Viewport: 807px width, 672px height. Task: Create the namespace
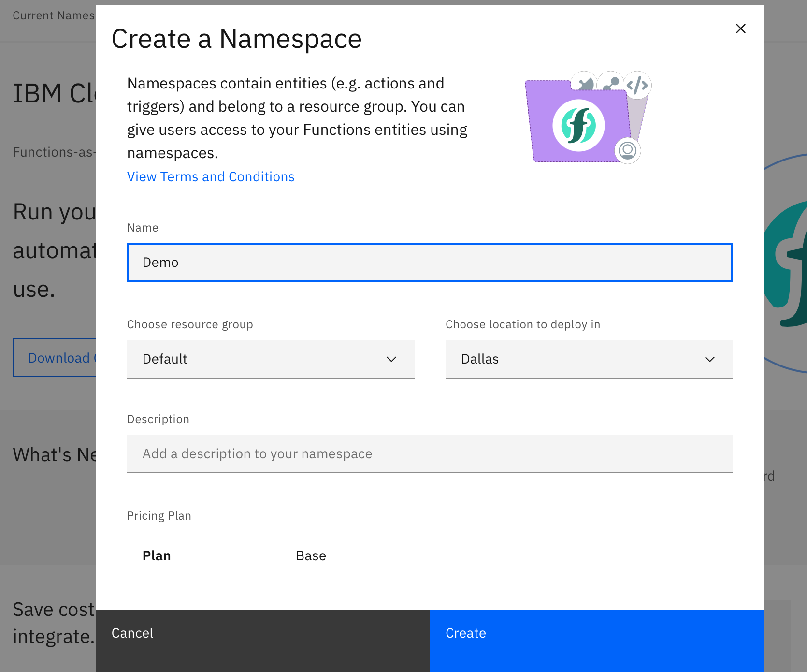click(597, 641)
